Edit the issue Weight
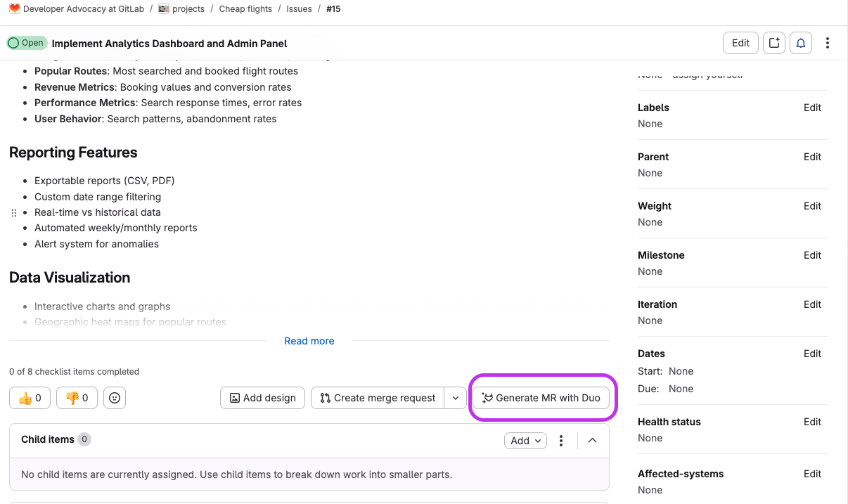 [x=812, y=206]
